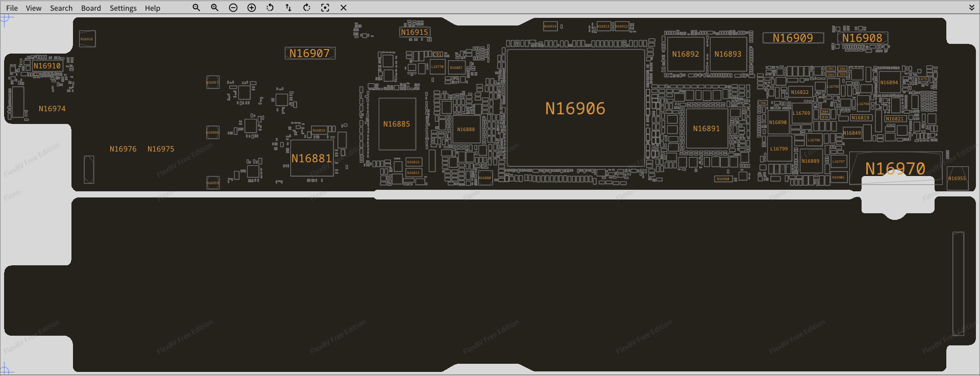Screen dimensions: 980x376
Task: Select component N16881 on the board
Action: click(311, 159)
